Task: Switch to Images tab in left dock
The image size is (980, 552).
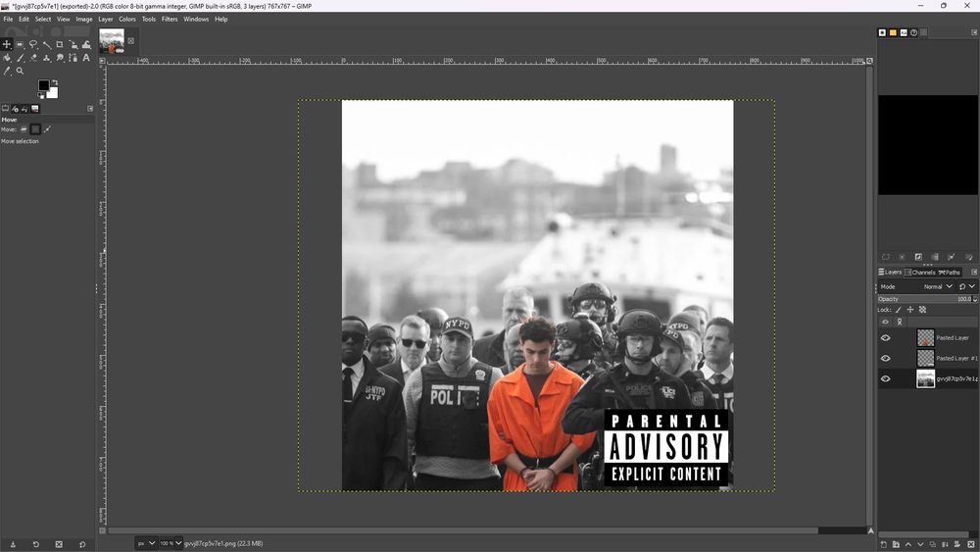Action: click(x=35, y=109)
